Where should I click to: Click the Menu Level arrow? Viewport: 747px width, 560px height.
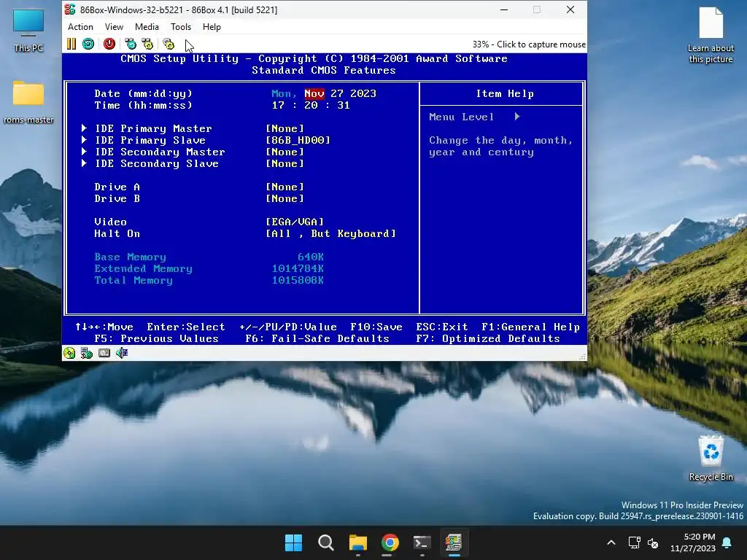[x=517, y=117]
